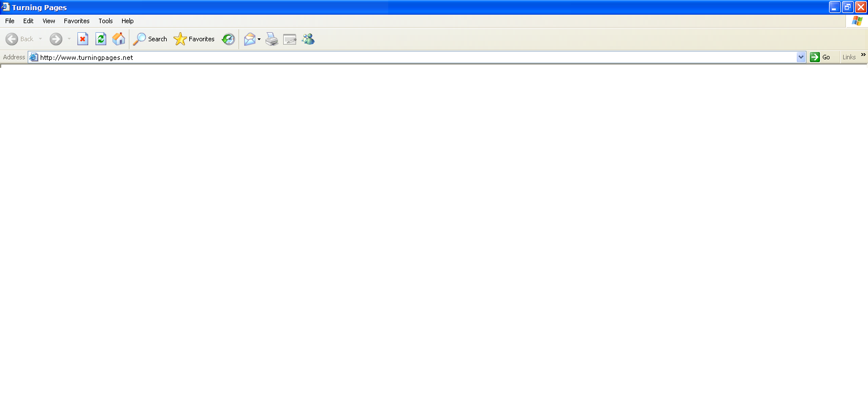
Task: Open the Favorites menu in menu bar
Action: point(76,21)
